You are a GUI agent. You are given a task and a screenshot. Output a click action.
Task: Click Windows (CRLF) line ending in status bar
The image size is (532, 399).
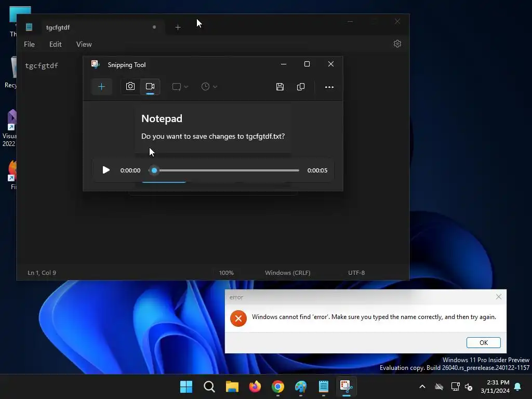click(287, 273)
